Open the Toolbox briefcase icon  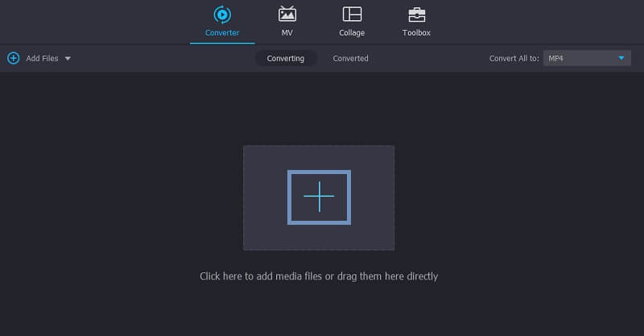(x=416, y=15)
